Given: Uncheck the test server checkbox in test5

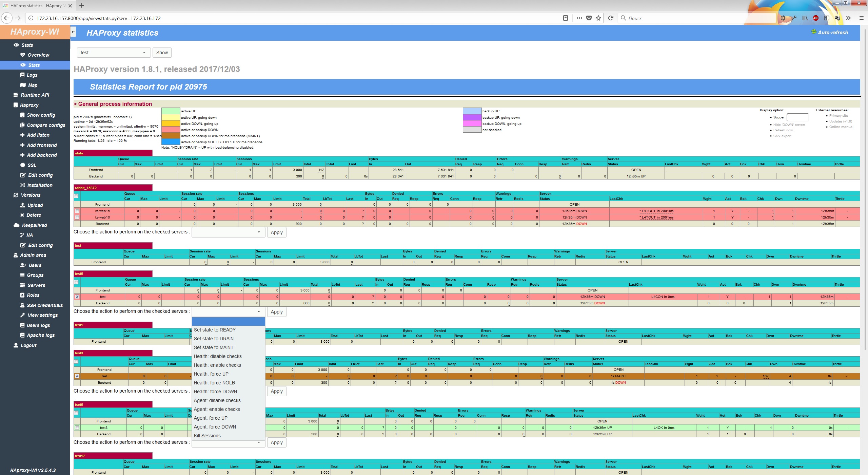Looking at the screenshot, I should (x=77, y=297).
